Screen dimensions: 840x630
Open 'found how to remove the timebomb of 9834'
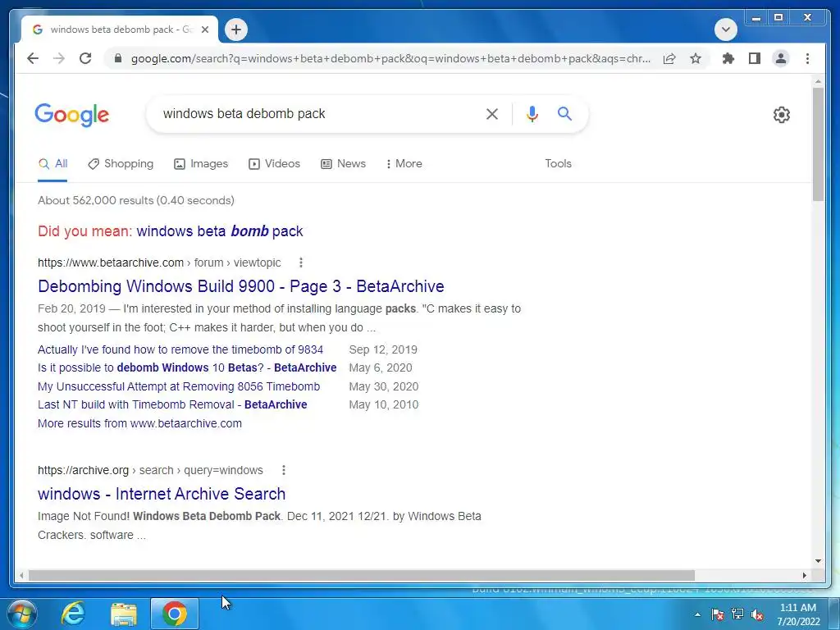[180, 349]
